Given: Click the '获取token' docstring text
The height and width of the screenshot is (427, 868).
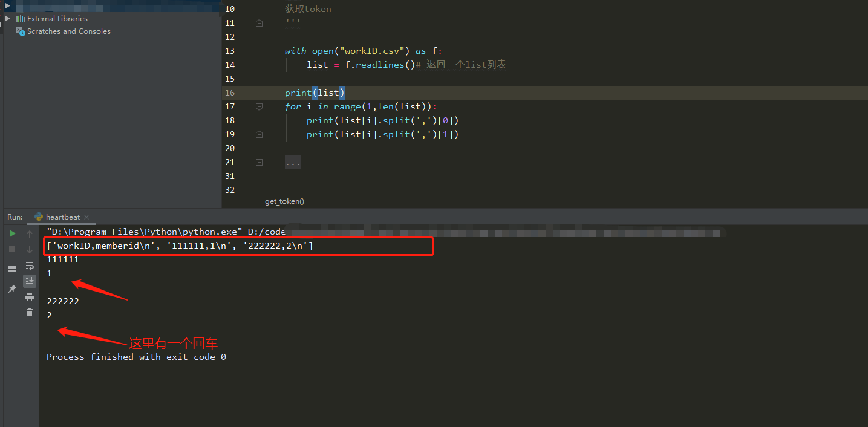Looking at the screenshot, I should (308, 9).
